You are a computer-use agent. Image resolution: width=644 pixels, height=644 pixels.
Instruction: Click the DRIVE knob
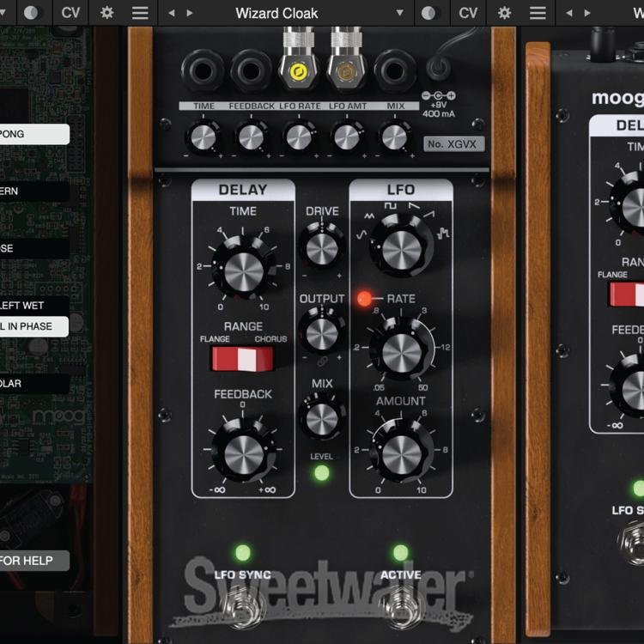point(322,248)
